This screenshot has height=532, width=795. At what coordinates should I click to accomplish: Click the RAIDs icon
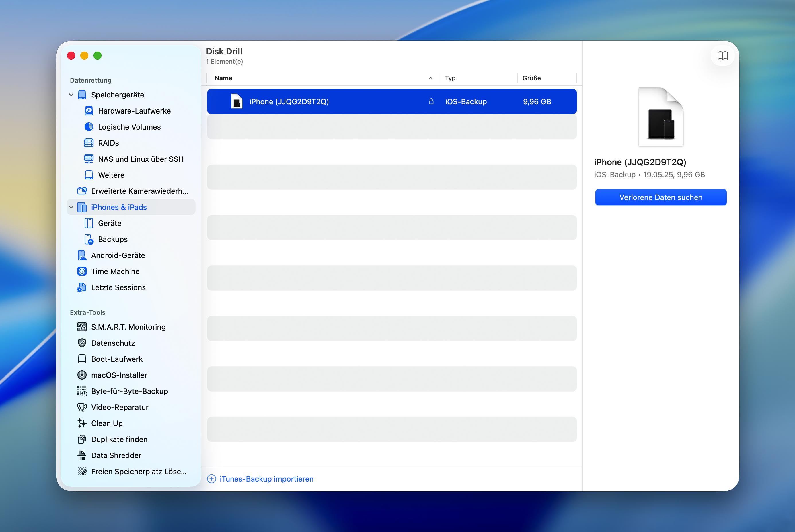89,143
